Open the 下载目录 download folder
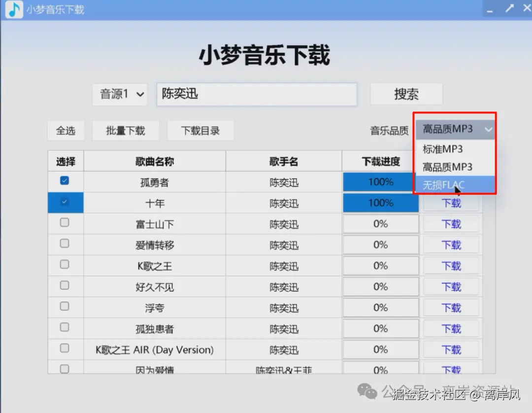532x413 pixels. pos(200,130)
